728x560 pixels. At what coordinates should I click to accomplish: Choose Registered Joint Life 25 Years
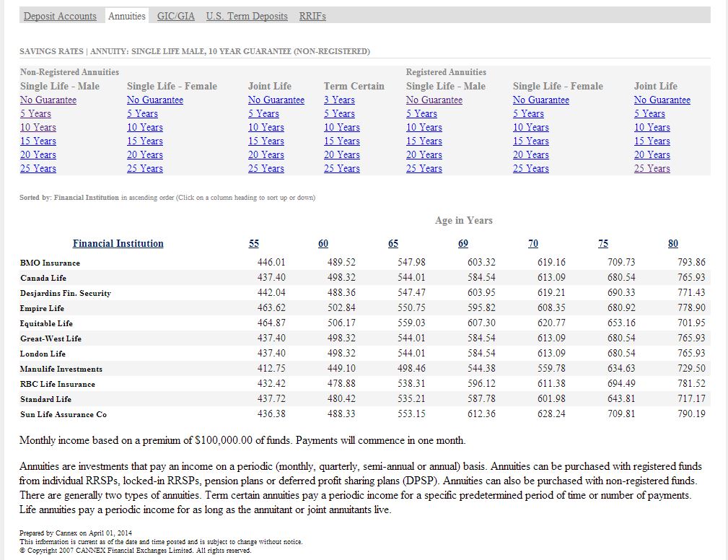pyautogui.click(x=652, y=169)
